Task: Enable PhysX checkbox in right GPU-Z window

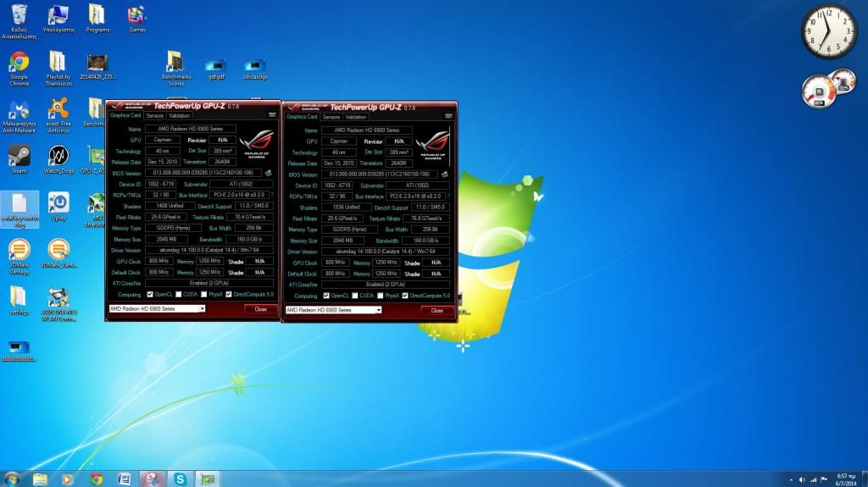Action: 381,296
